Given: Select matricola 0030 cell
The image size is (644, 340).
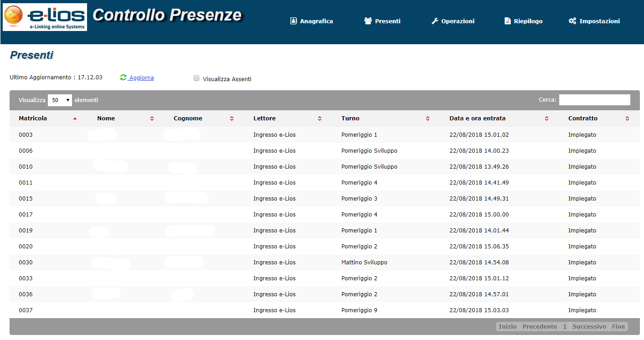Looking at the screenshot, I should [26, 263].
